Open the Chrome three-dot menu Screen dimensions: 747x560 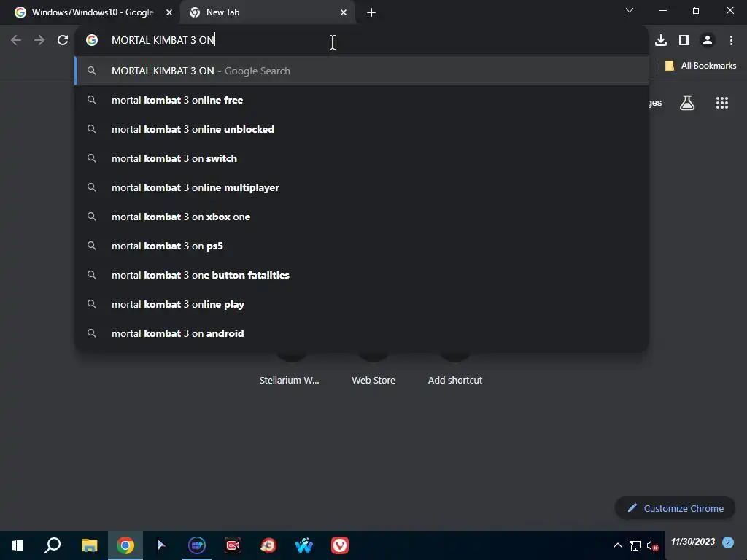click(731, 40)
